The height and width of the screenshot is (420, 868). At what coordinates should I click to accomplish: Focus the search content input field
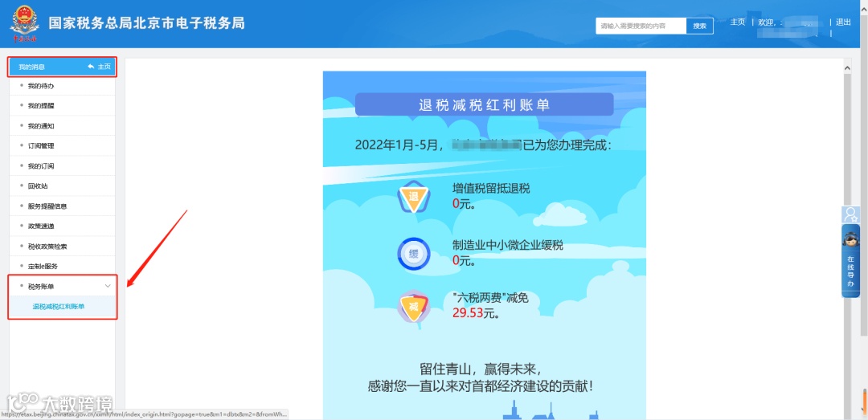[641, 26]
